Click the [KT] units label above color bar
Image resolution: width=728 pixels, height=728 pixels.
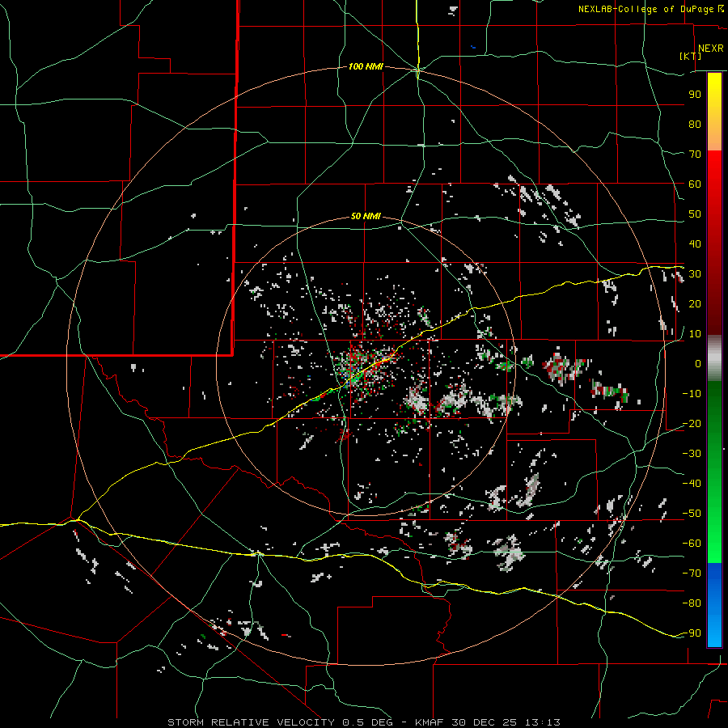pyautogui.click(x=691, y=56)
